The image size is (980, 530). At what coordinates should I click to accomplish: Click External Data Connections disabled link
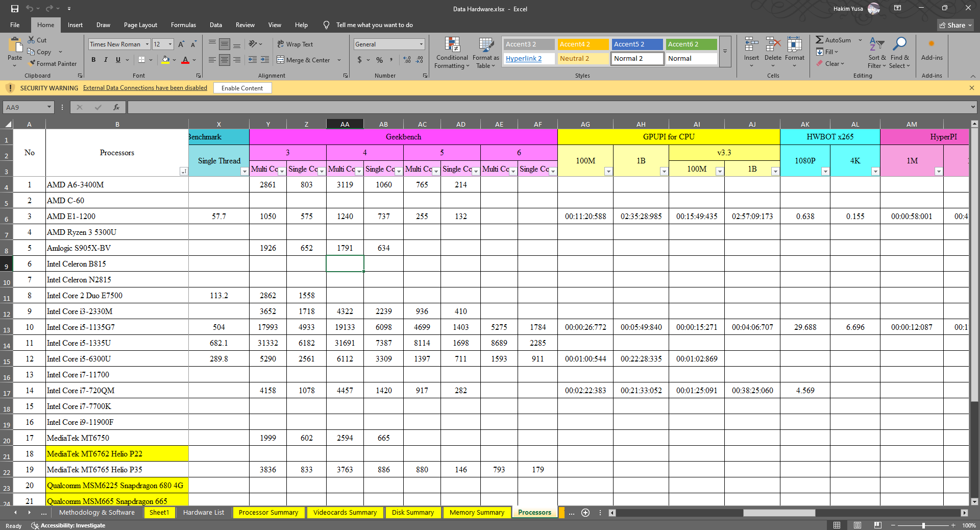coord(145,88)
